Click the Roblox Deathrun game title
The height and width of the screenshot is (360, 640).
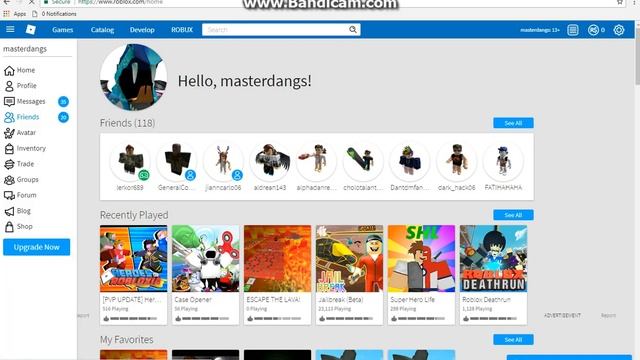(487, 300)
